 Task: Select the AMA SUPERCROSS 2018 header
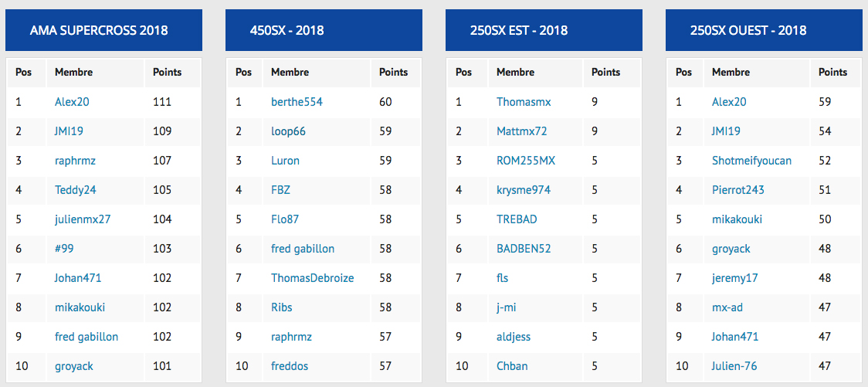(99, 30)
